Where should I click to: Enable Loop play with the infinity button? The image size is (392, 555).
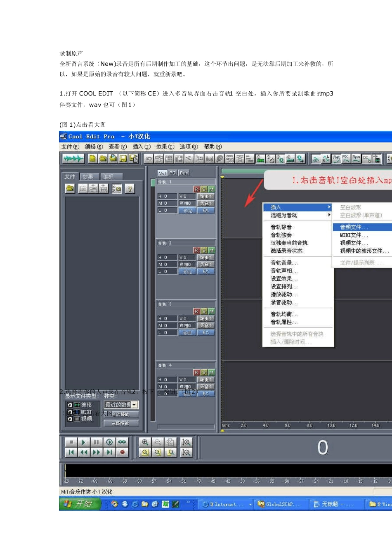click(x=122, y=442)
